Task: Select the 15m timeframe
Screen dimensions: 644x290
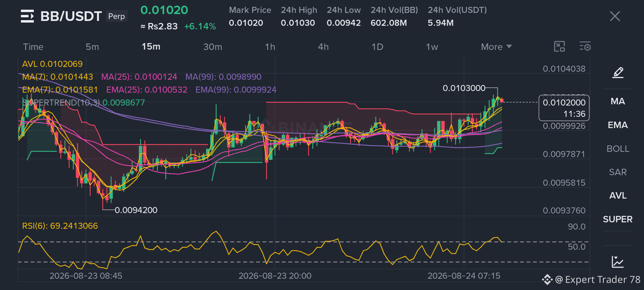Action: (151, 47)
